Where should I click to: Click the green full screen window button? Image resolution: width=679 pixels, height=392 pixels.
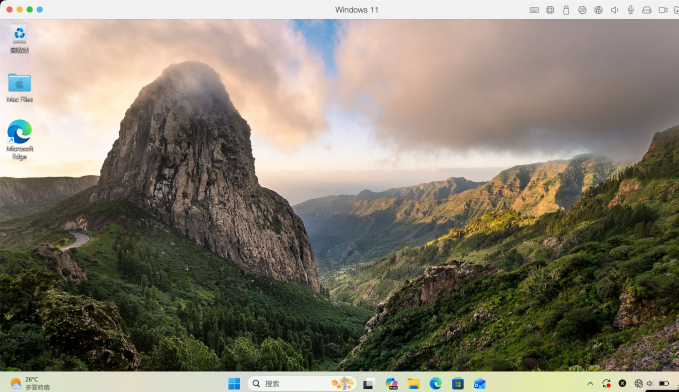[x=29, y=10]
